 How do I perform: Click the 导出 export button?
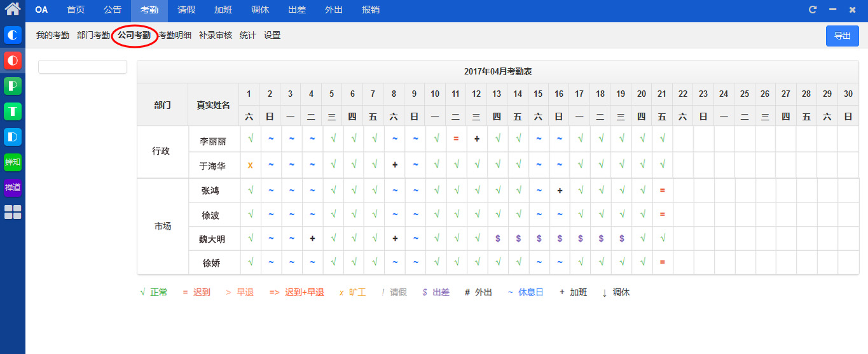pos(843,36)
